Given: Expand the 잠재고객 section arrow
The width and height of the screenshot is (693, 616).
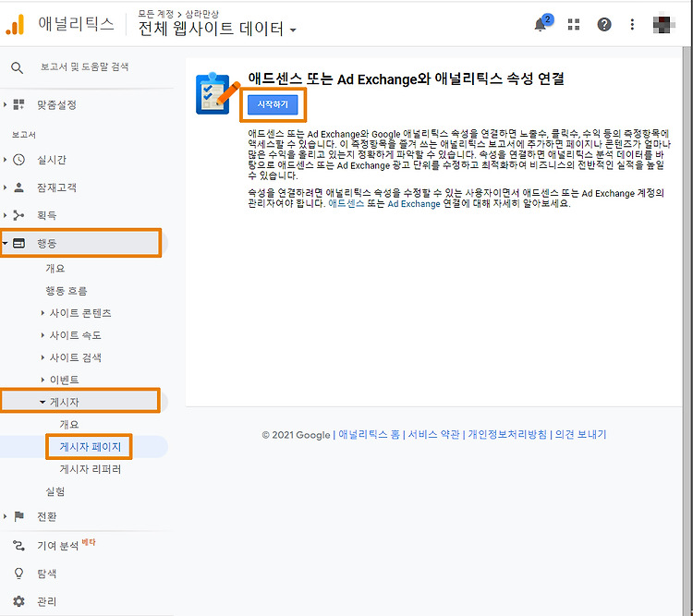Looking at the screenshot, I should point(5,187).
